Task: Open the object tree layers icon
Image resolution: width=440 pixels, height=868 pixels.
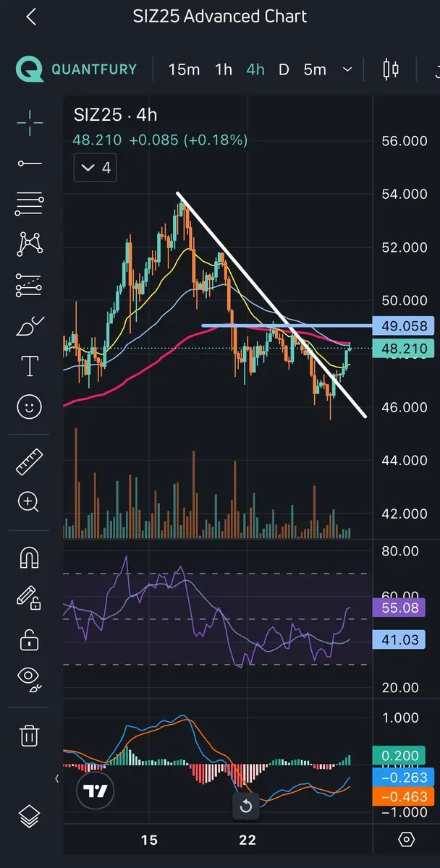Action: (x=30, y=817)
